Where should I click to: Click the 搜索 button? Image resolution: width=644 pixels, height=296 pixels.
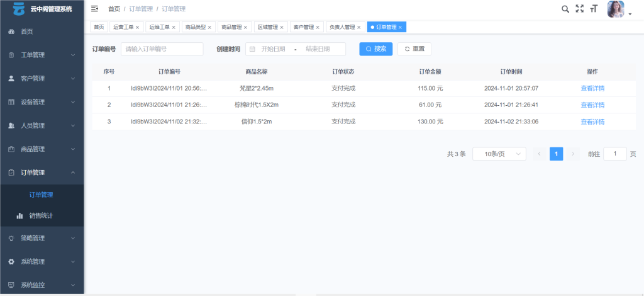coord(376,48)
